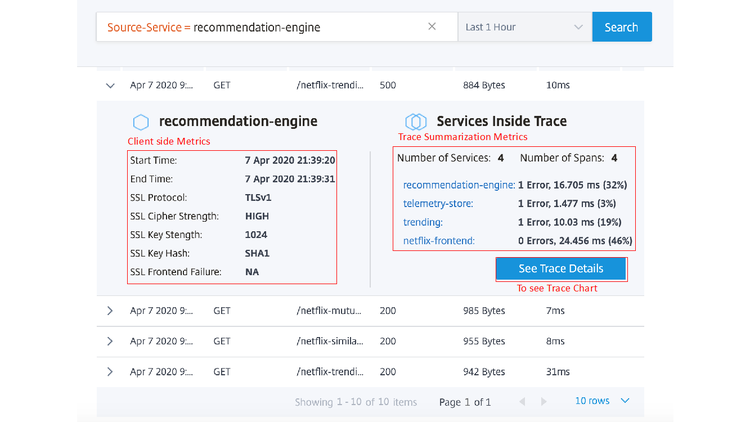
Task: Select the 500 status code cell
Action: [x=387, y=85]
